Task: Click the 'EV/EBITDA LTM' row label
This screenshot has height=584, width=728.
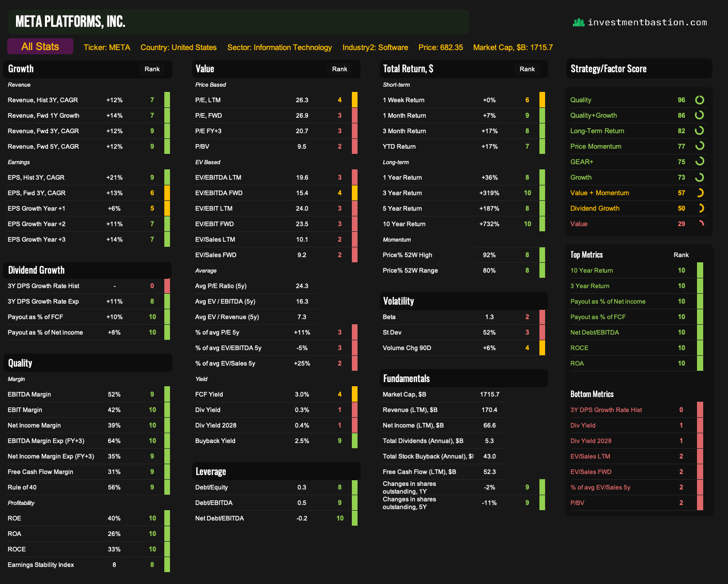Action: click(x=218, y=177)
